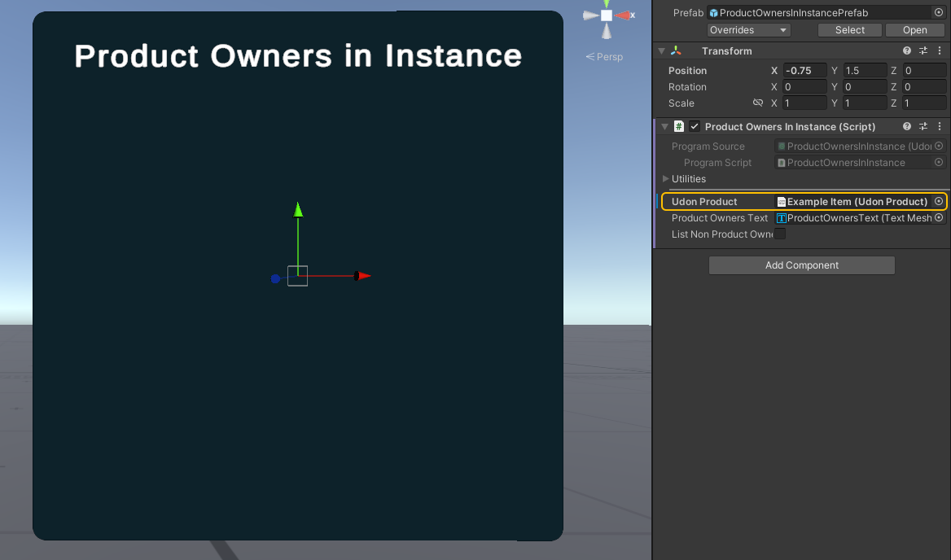Image resolution: width=951 pixels, height=560 pixels.
Task: Expand the Utilities foldout
Action: coord(665,179)
